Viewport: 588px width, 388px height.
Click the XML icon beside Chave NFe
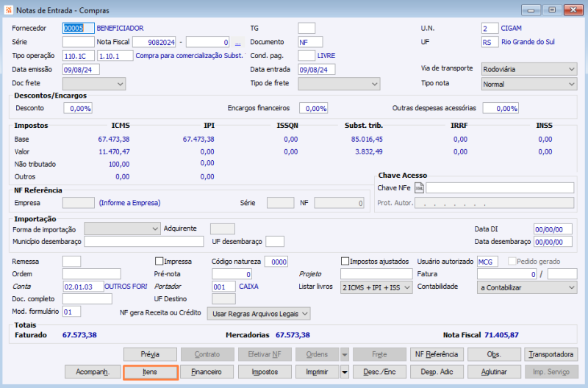coord(419,188)
